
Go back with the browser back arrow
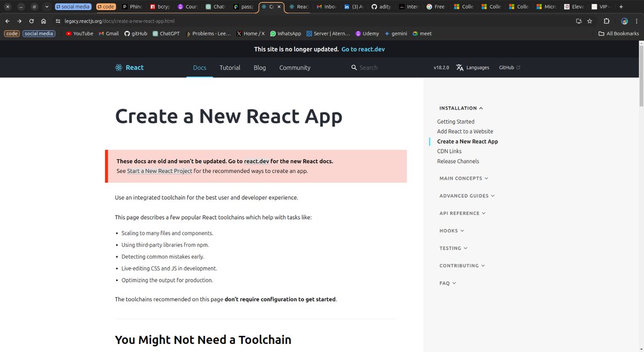click(7, 21)
